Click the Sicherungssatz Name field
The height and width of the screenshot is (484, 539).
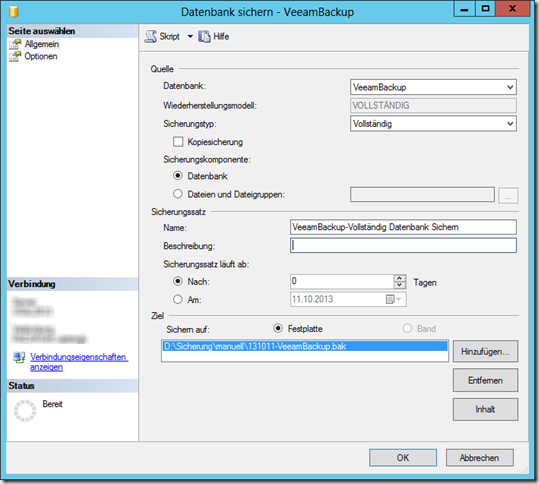coord(403,227)
